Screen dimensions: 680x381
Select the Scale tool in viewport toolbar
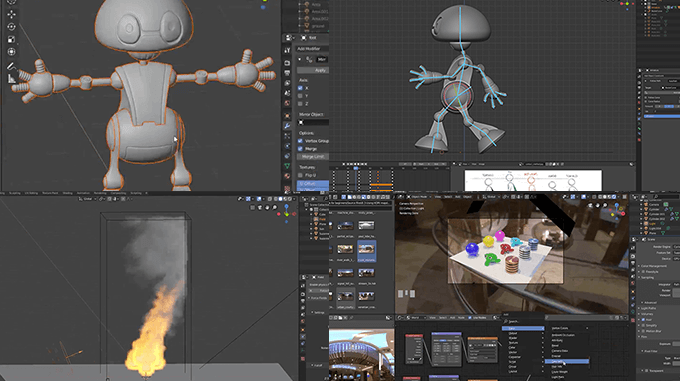point(12,39)
